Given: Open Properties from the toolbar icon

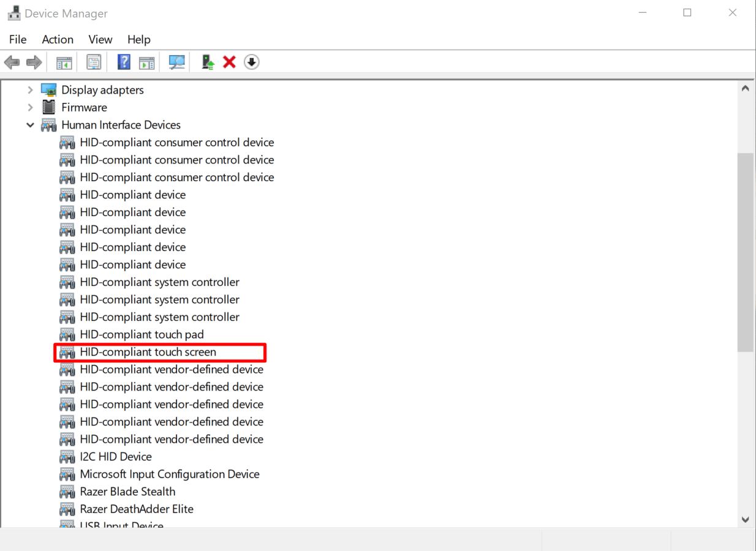Looking at the screenshot, I should click(x=94, y=62).
